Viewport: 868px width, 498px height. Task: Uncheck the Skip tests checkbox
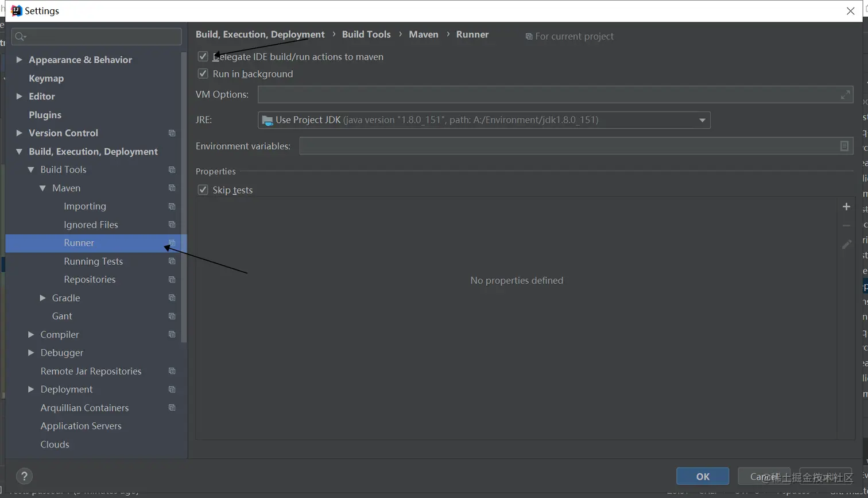[x=203, y=190]
